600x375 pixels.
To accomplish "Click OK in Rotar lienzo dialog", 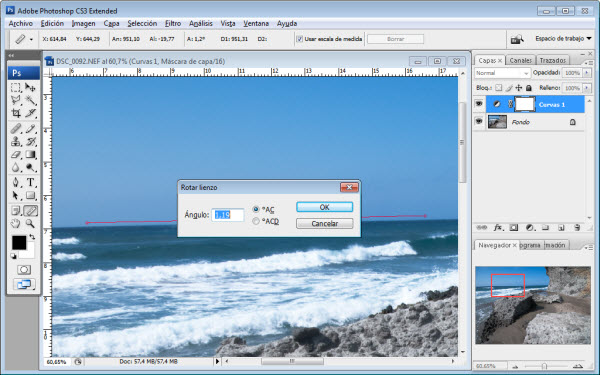I will (324, 207).
